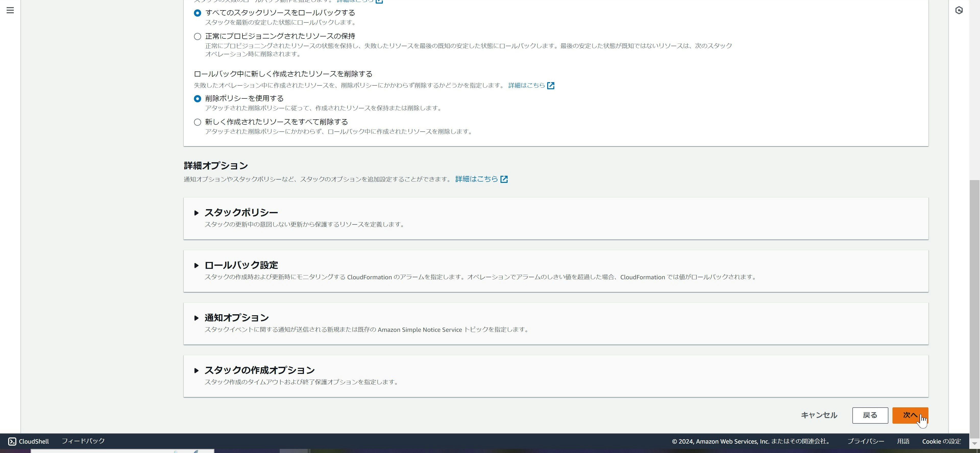
Task: Go back using the 戻る button
Action: click(870, 415)
